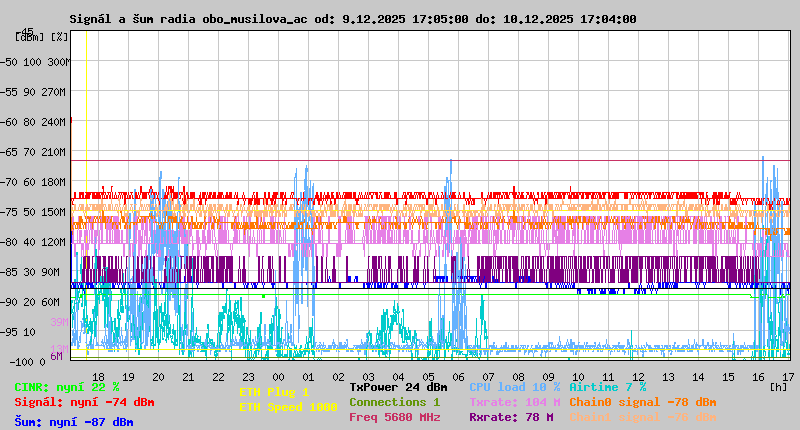
Task: Select the 'Connections 1' legend label
Action: pos(394,402)
